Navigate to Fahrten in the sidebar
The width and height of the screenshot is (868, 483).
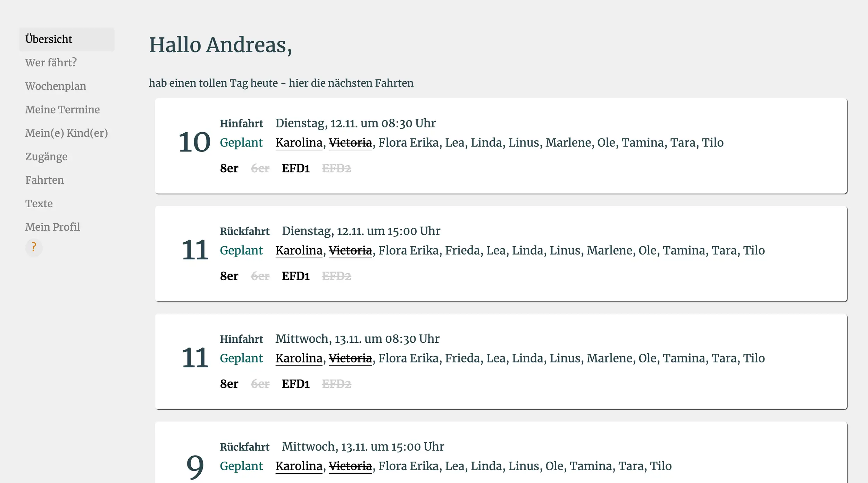coord(44,180)
